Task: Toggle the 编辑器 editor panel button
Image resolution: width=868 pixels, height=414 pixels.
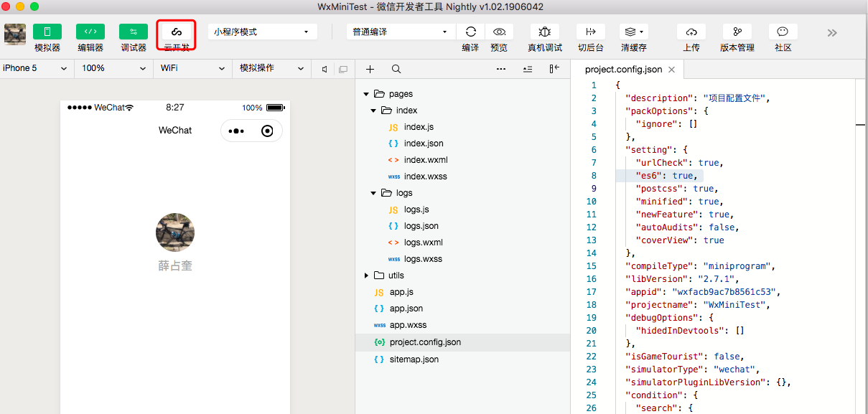Action: (90, 32)
